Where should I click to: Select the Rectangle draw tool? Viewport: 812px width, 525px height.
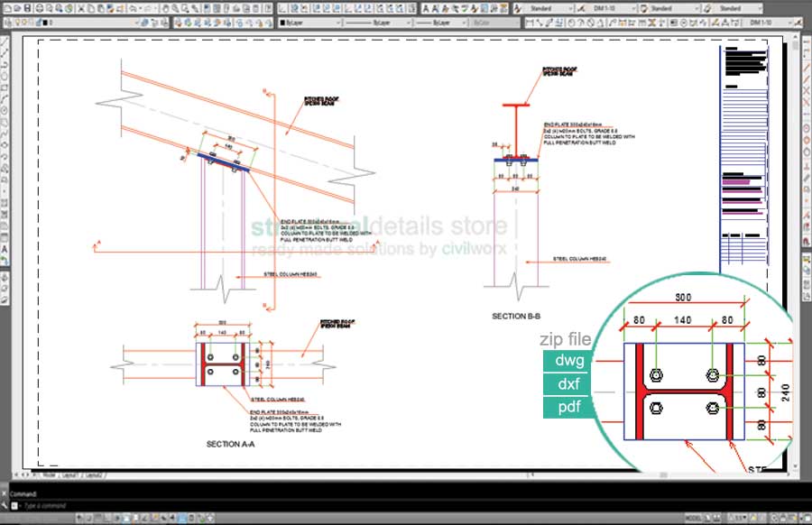5,88
